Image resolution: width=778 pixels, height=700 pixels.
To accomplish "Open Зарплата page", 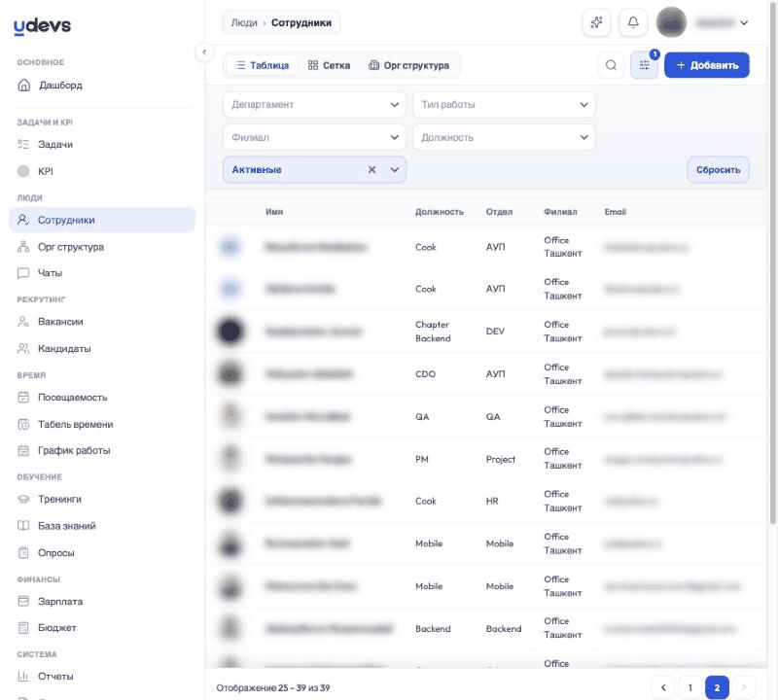I will (x=102, y=601).
